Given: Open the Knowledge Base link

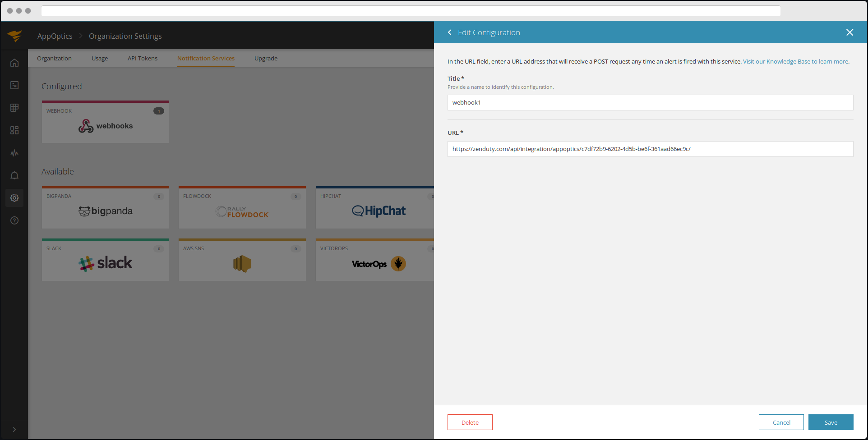Looking at the screenshot, I should 796,61.
